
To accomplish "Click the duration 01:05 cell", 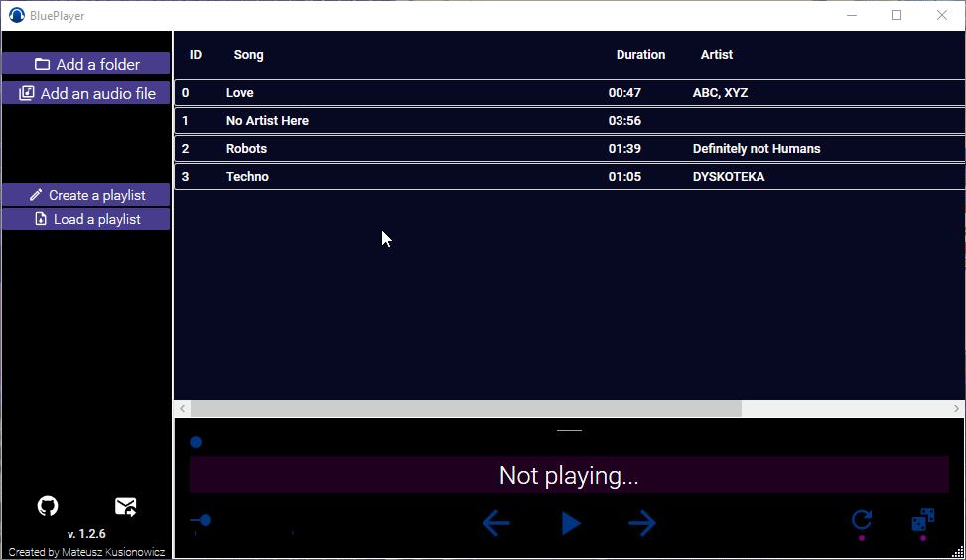I will point(624,176).
